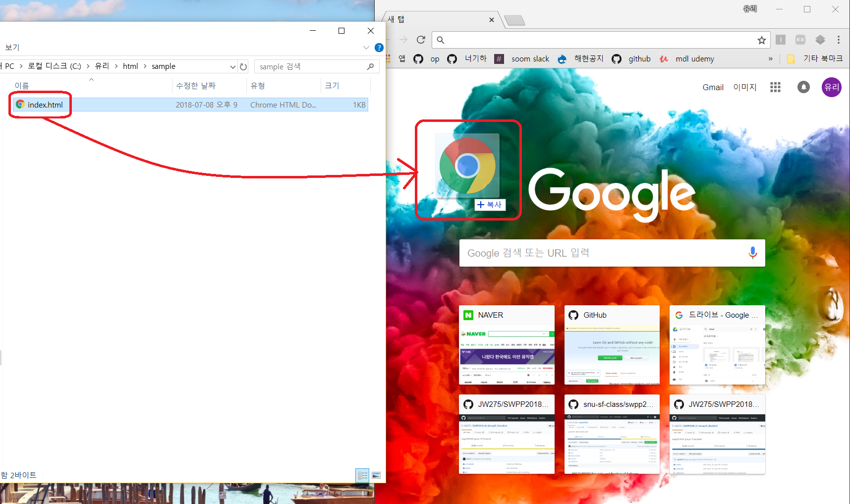The width and height of the screenshot is (850, 504).
Task: Switch Explorer to large icons view
Action: click(x=376, y=476)
